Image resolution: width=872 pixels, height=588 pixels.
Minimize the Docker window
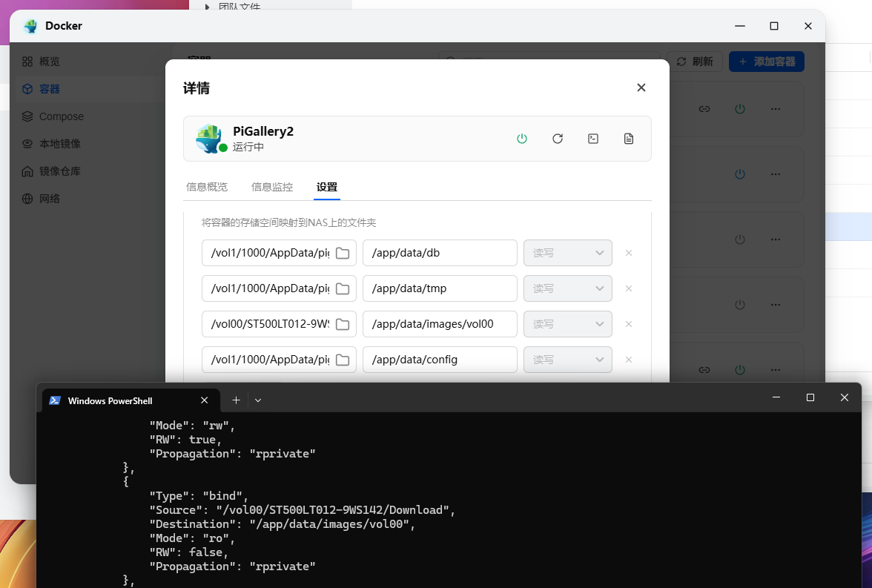coord(740,26)
